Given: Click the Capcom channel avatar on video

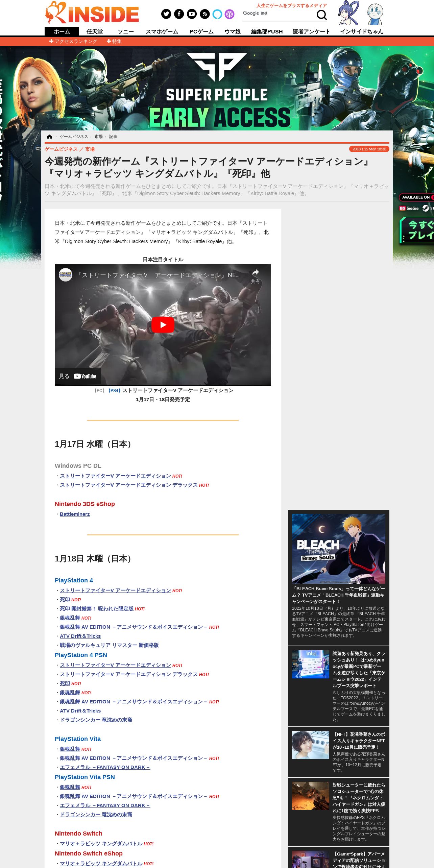Looking at the screenshot, I should [66, 275].
